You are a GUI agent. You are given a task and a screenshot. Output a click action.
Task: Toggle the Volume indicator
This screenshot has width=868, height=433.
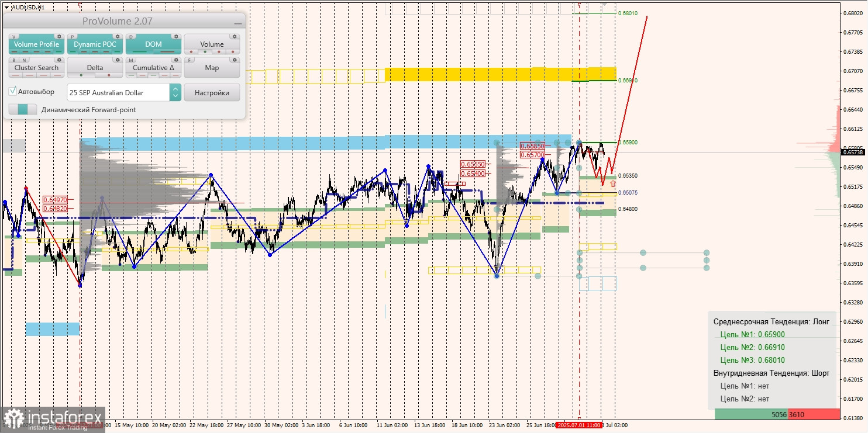coord(212,44)
